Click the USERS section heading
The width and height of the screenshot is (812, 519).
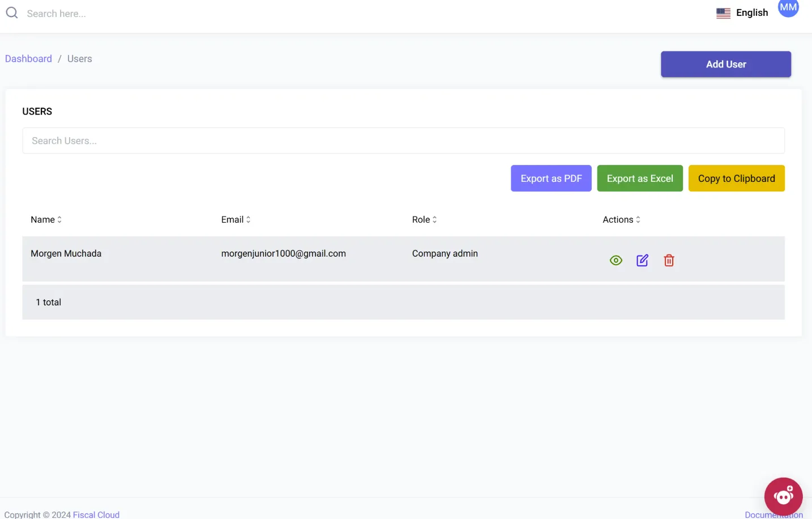point(37,112)
